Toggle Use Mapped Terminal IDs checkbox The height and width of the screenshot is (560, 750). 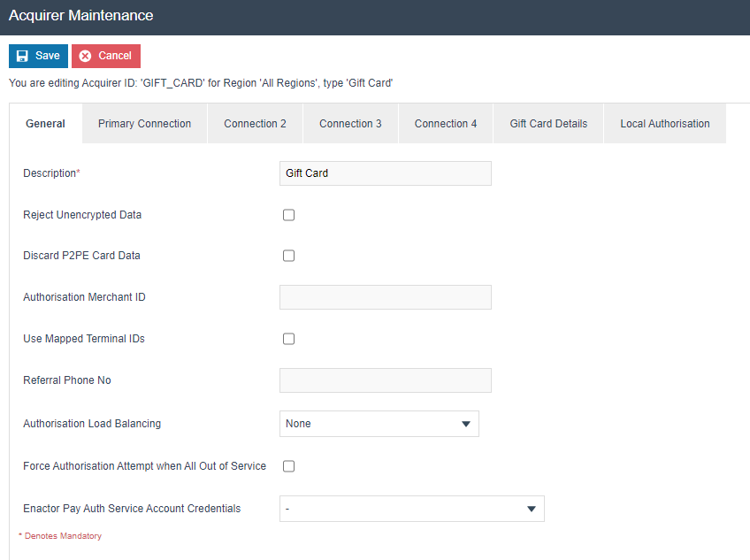click(288, 339)
